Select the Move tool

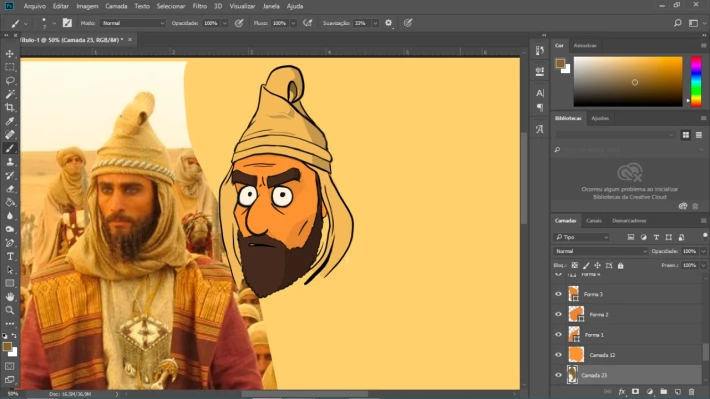click(10, 54)
